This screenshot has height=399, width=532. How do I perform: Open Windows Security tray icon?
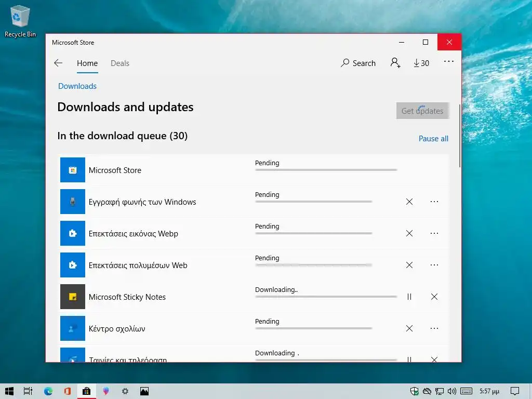(x=414, y=391)
